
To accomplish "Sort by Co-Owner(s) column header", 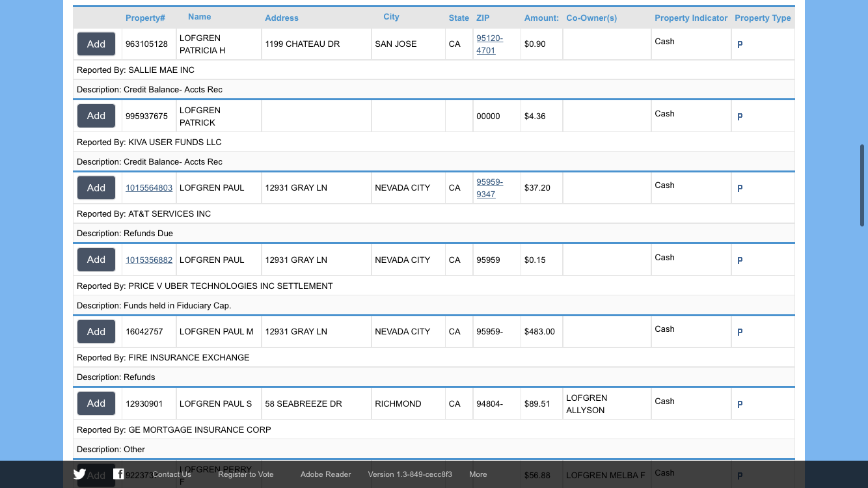I will pyautogui.click(x=591, y=18).
